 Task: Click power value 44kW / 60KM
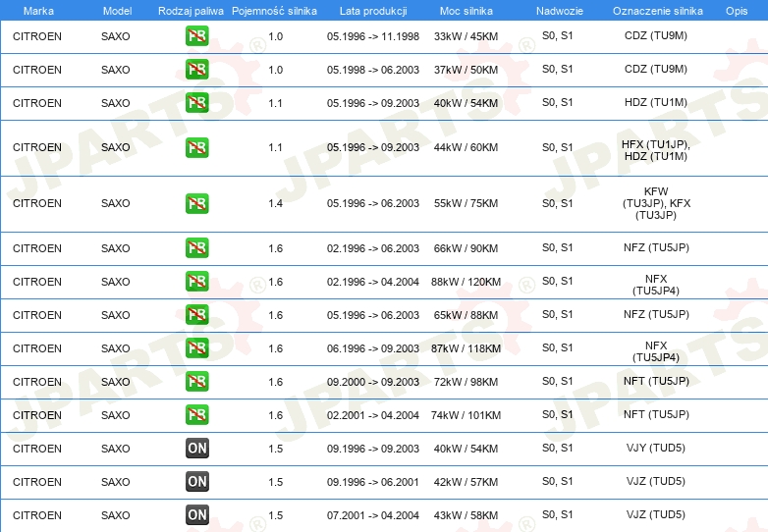pos(466,148)
